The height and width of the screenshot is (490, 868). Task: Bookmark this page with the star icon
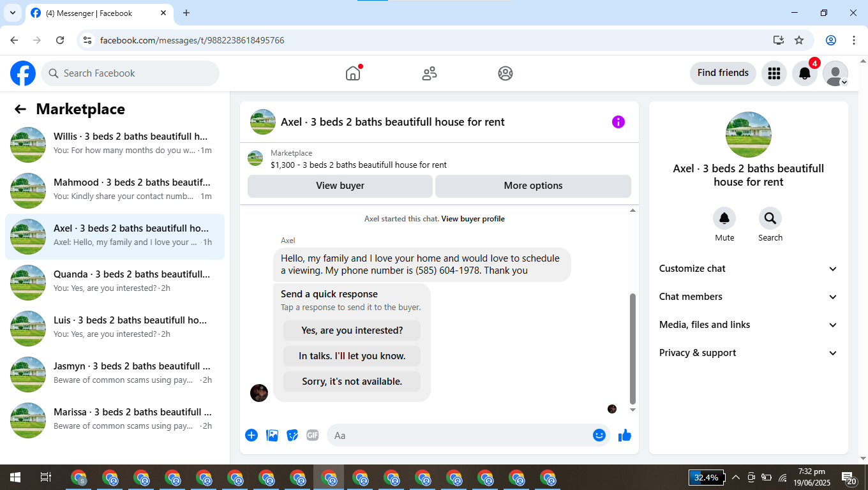[x=799, y=40]
